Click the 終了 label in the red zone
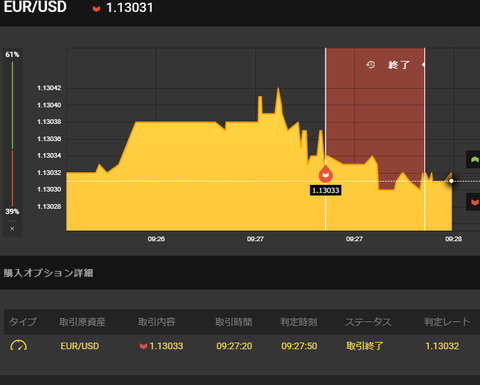This screenshot has width=480, height=385. (399, 65)
